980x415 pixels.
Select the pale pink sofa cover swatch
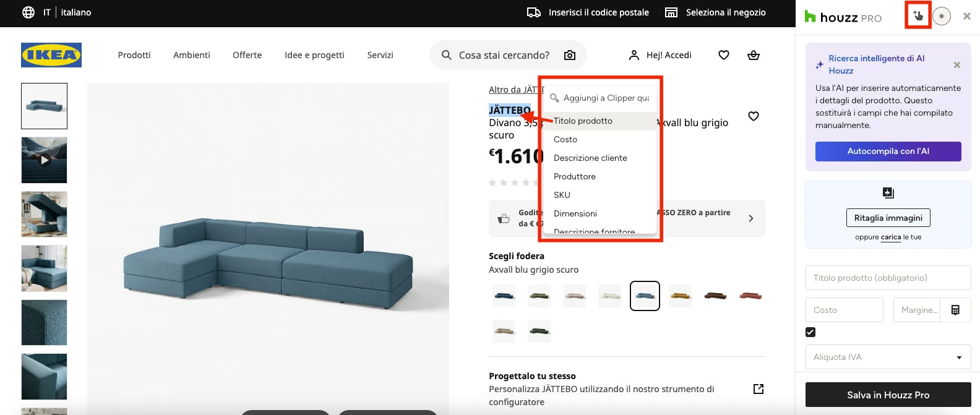click(575, 296)
